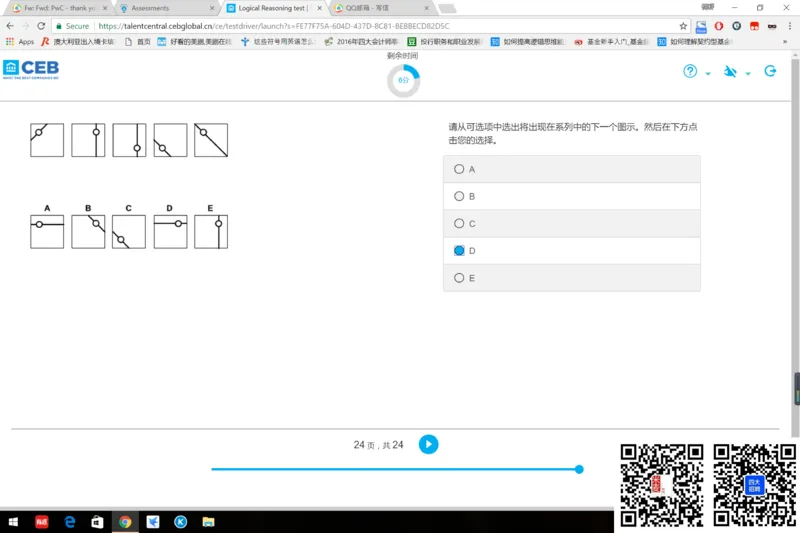Close the Assessments tab
The height and width of the screenshot is (533, 800).
point(212,8)
